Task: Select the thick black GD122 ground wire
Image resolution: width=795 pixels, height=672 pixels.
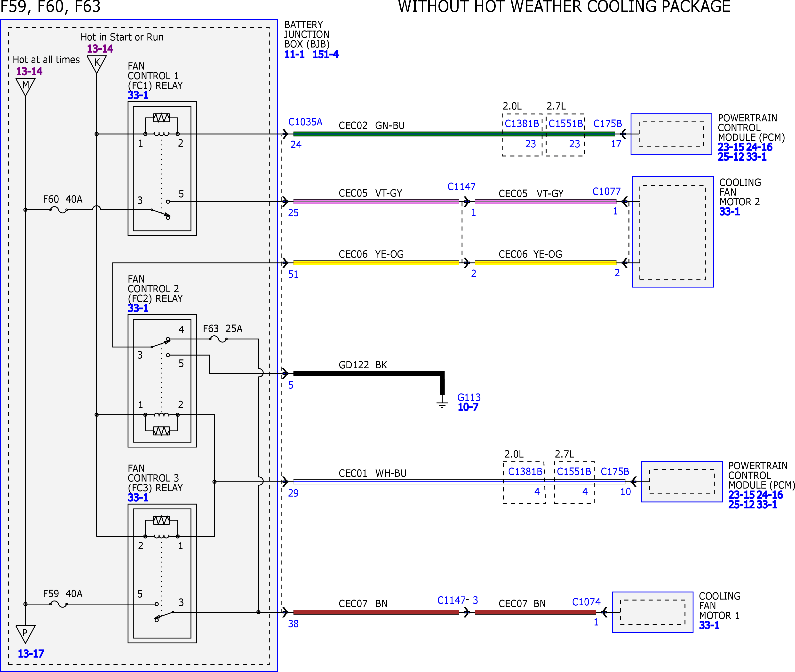Action: pos(369,373)
